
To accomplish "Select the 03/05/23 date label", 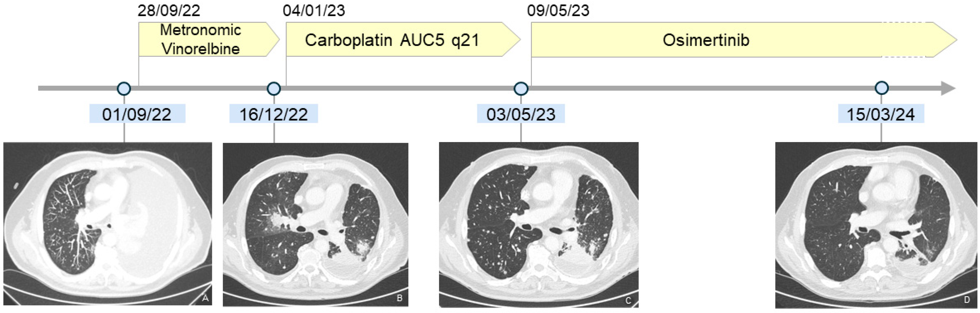I will [521, 114].
